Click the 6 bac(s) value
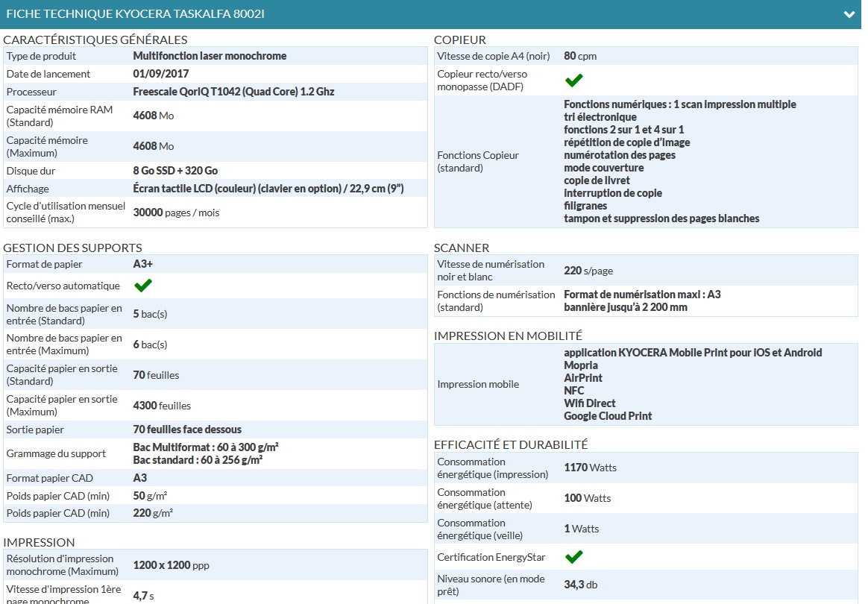Screen dimensions: 868x604 tap(150, 345)
